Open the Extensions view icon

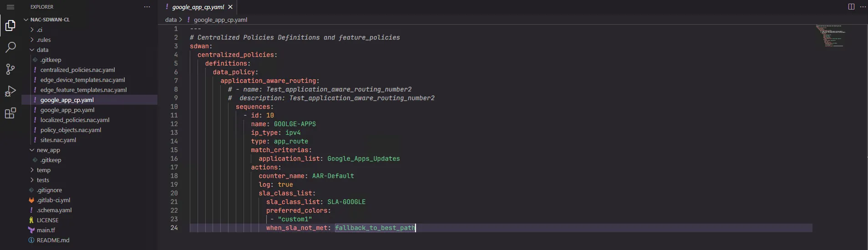(x=10, y=113)
